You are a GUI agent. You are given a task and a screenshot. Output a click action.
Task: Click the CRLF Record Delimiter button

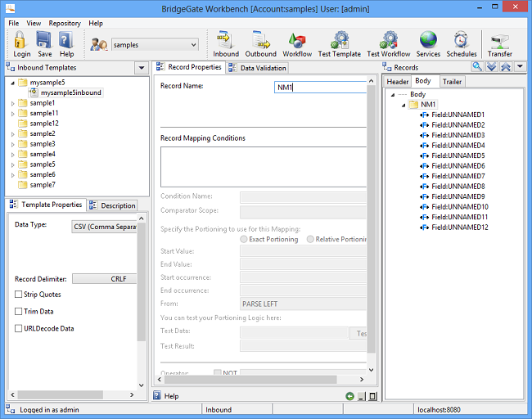click(x=105, y=279)
